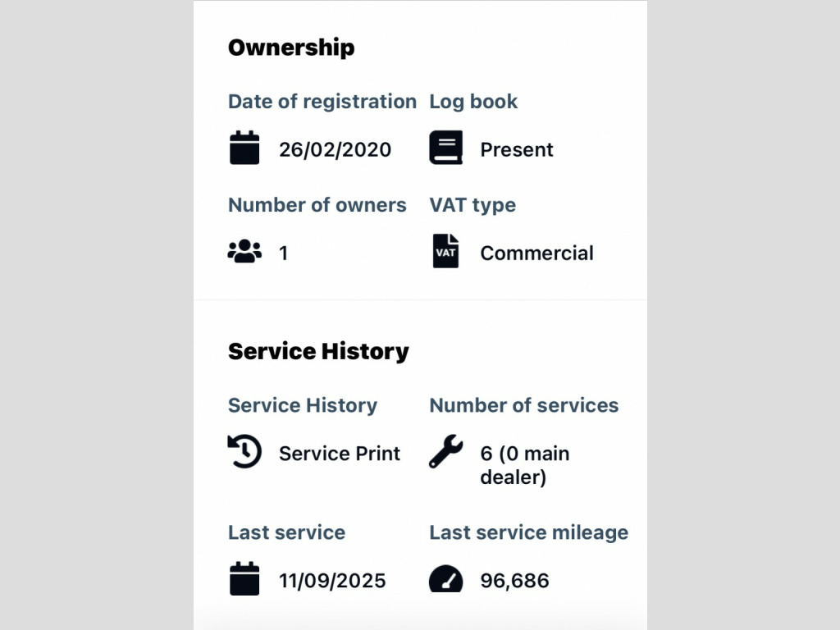Select the Ownership section heading

click(x=291, y=48)
